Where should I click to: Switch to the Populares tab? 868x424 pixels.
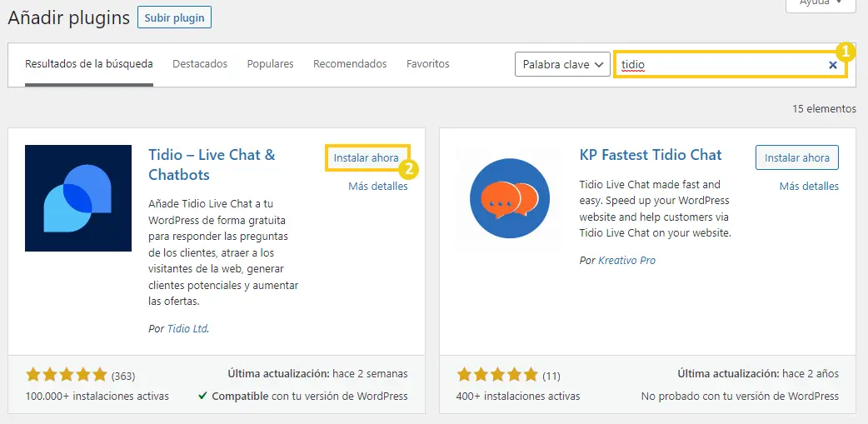270,63
